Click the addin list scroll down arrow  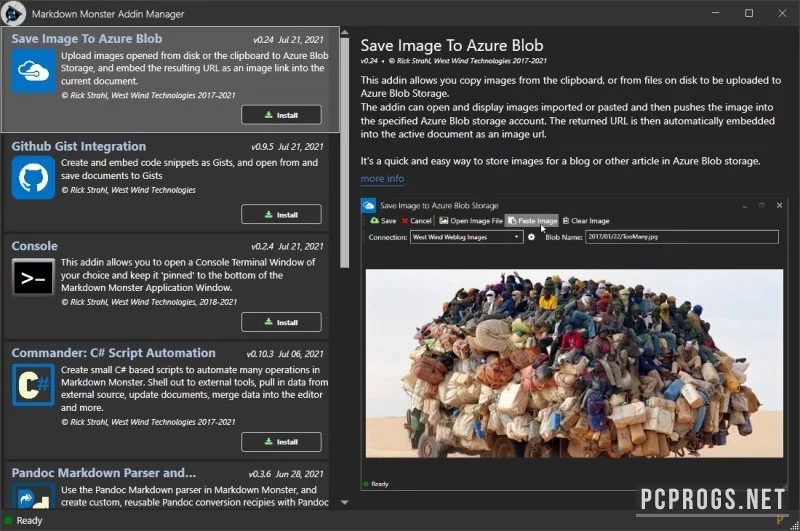point(345,502)
